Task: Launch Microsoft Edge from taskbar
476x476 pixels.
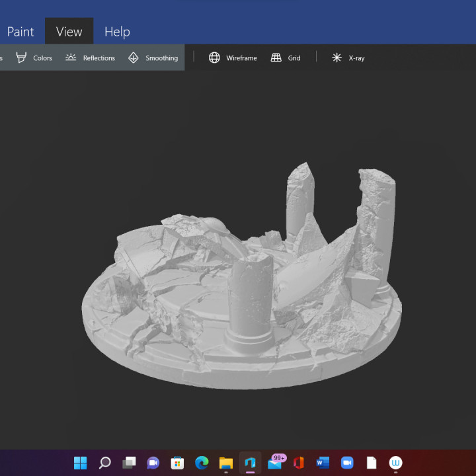Action: click(202, 463)
